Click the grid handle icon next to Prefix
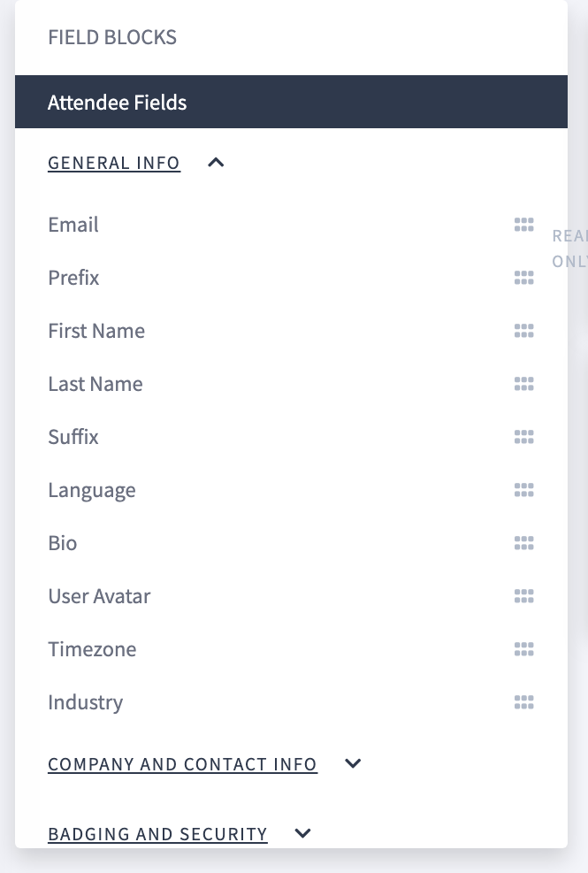Screen dimensions: 588x873 [523, 278]
